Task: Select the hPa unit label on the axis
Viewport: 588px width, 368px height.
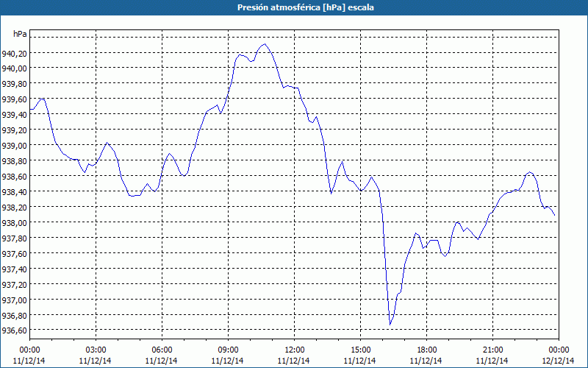Action: point(20,34)
